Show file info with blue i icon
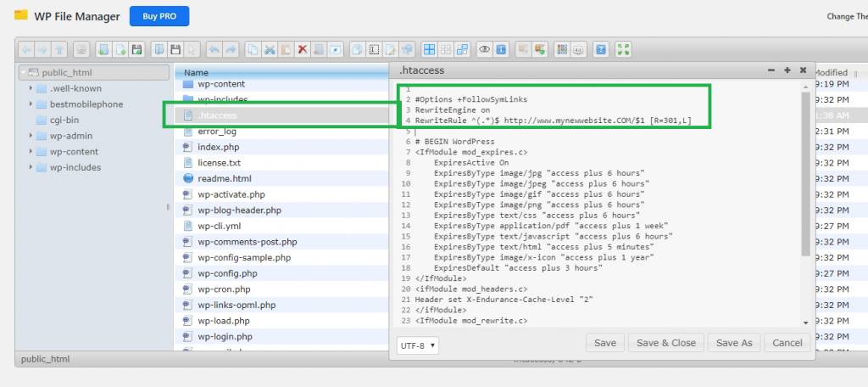This screenshot has height=387, width=868. 502,49
